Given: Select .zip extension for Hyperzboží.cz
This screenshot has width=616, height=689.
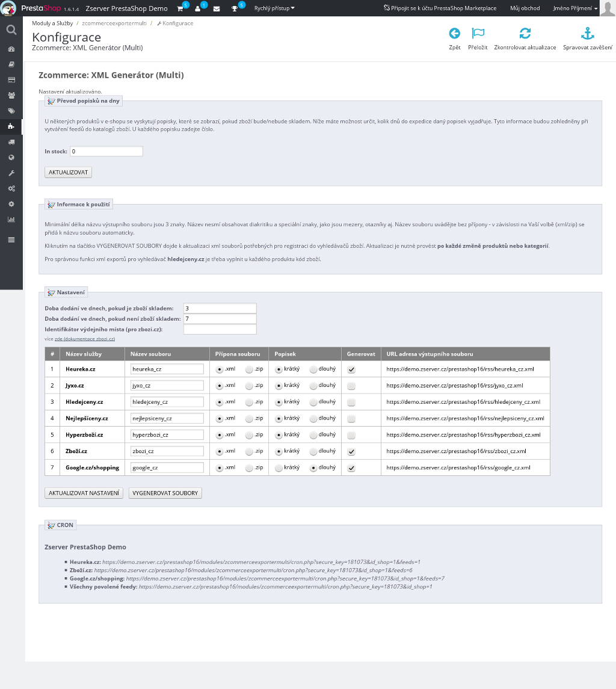Looking at the screenshot, I should click(249, 435).
